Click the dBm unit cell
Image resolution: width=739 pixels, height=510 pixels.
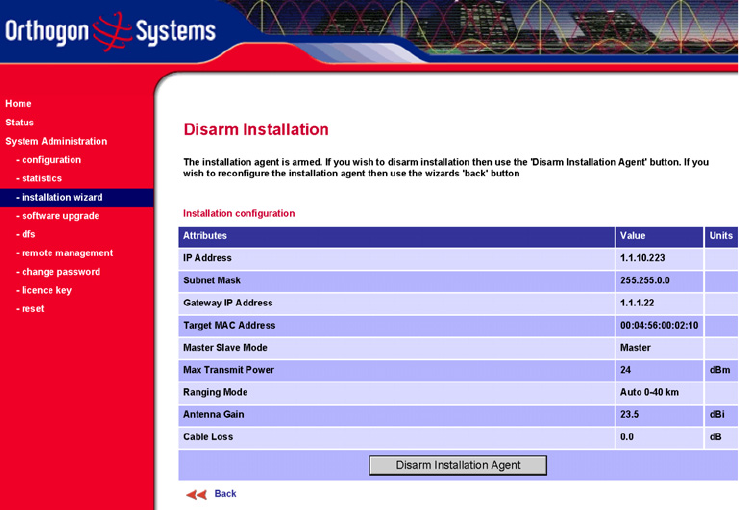[x=720, y=370]
